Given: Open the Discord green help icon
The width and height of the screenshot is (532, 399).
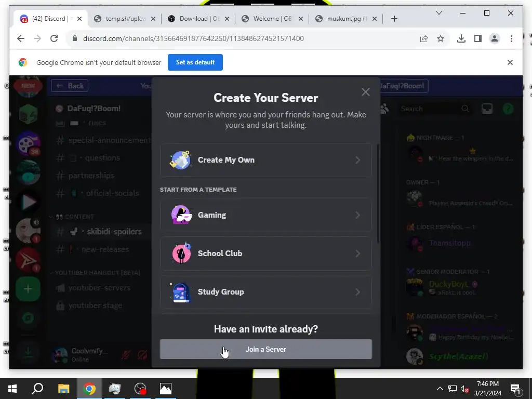Looking at the screenshot, I should (508, 109).
